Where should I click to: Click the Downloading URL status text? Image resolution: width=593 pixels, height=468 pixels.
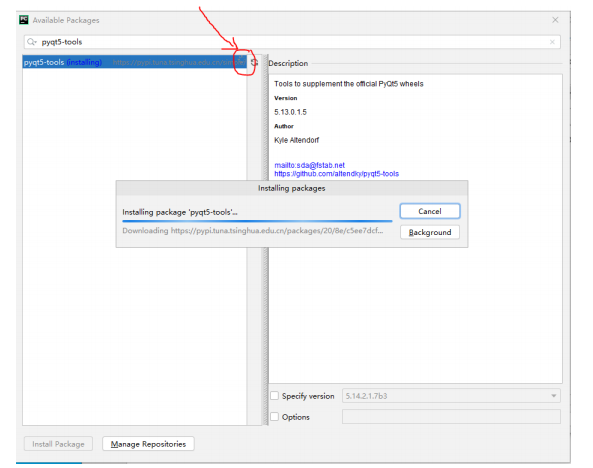[253, 231]
